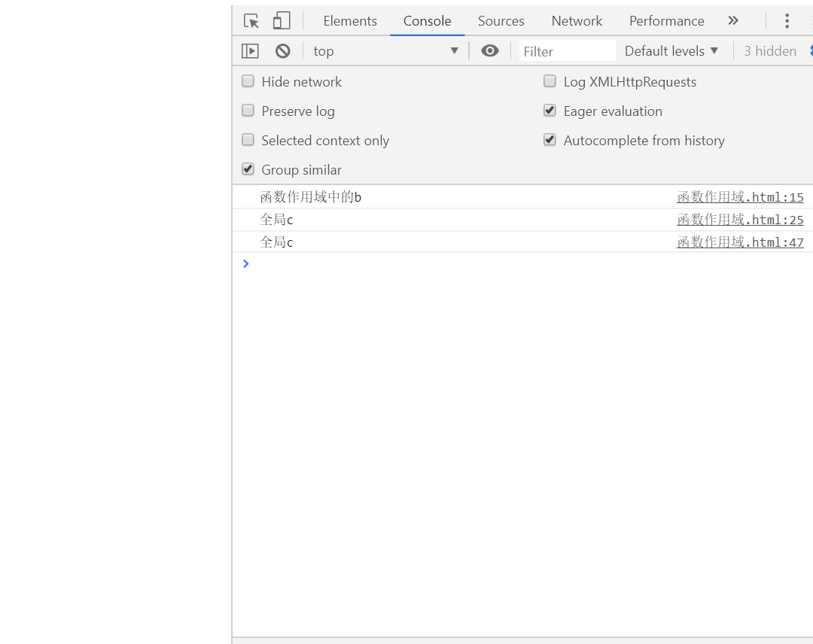Enable Selected context only checkbox
The width and height of the screenshot is (813, 644).
click(248, 140)
